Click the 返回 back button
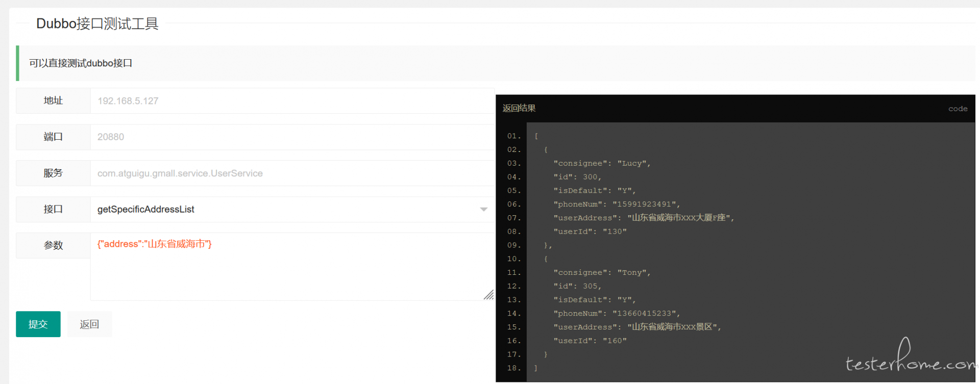Image resolution: width=980 pixels, height=384 pixels. (89, 324)
